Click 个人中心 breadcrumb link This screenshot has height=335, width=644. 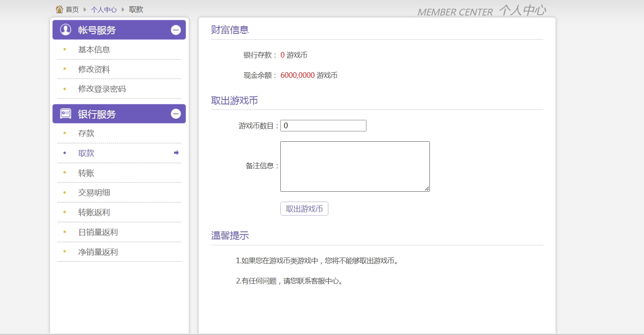pos(103,10)
